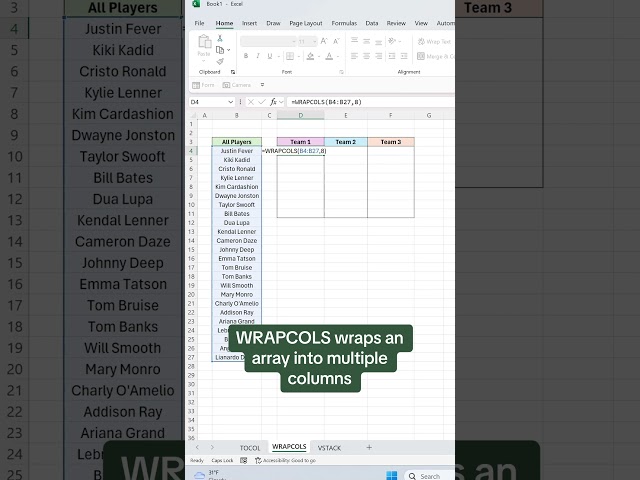
Task: Open the Windows Start menu
Action: click(x=391, y=476)
